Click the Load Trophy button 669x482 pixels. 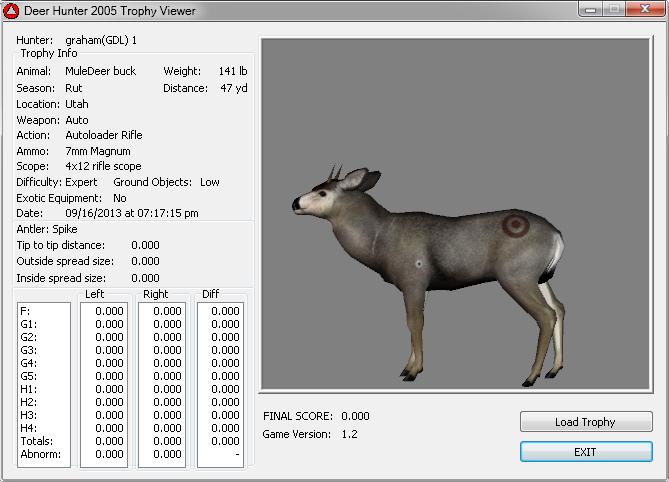coord(586,422)
